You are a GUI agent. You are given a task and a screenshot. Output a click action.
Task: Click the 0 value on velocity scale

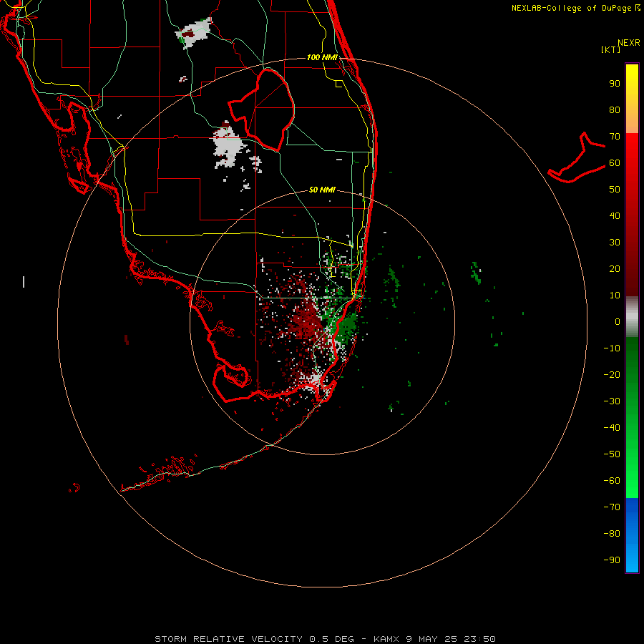click(x=618, y=321)
